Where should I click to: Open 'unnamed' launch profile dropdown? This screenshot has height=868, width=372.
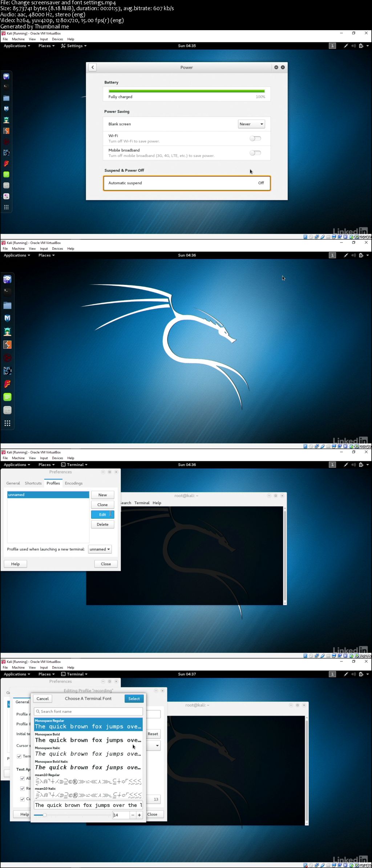tap(100, 549)
